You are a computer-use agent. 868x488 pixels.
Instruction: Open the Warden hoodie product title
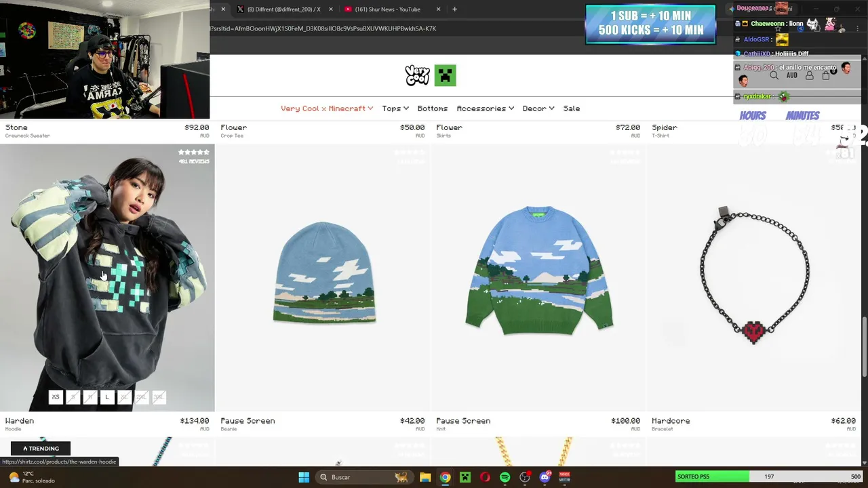click(20, 421)
